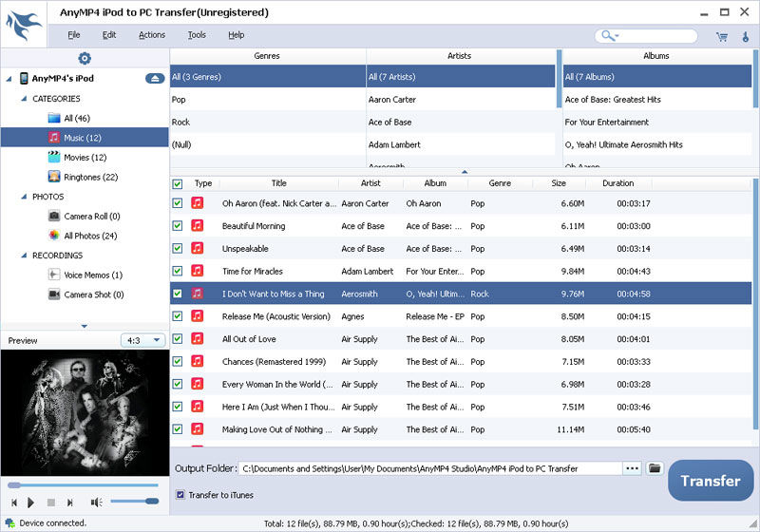Mute the preview volume speaker
Screen dimensions: 760x532
tap(96, 503)
